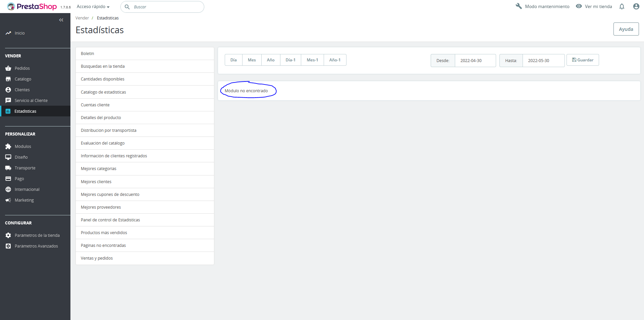The width and height of the screenshot is (644, 320).
Task: Open Cantidades disponibles statistics
Action: [x=145, y=79]
